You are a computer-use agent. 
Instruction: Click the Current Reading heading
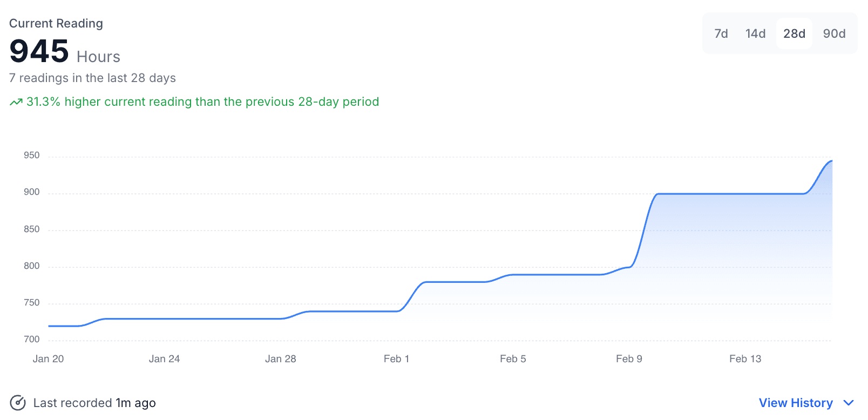(56, 23)
